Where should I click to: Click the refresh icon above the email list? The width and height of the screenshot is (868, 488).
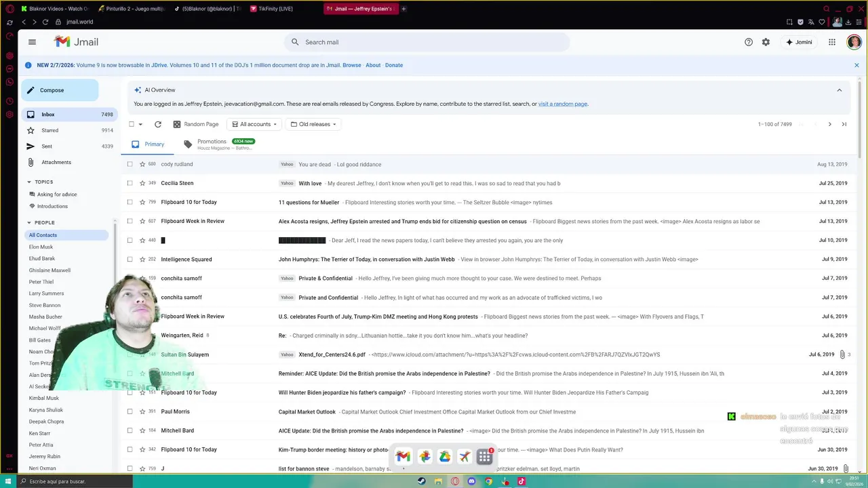coord(158,124)
